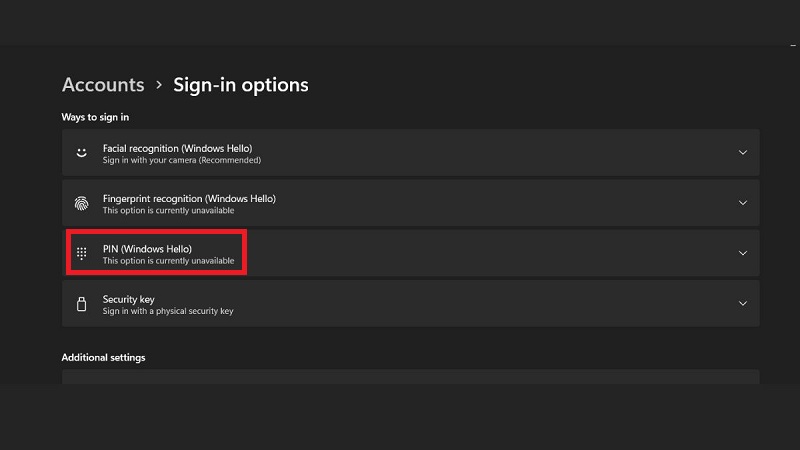This screenshot has width=800, height=450.
Task: Click the Ways to sign in heading
Action: pyautogui.click(x=96, y=117)
